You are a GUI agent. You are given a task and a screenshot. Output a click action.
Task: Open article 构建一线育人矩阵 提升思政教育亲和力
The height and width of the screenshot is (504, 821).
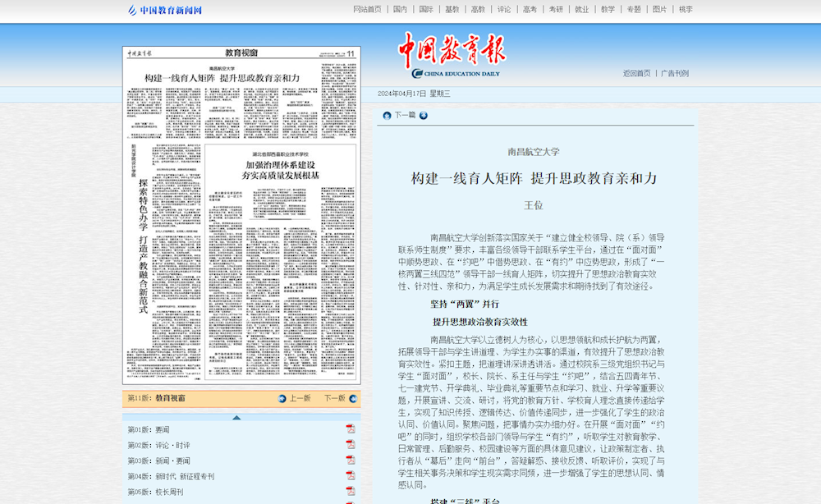tap(537, 178)
